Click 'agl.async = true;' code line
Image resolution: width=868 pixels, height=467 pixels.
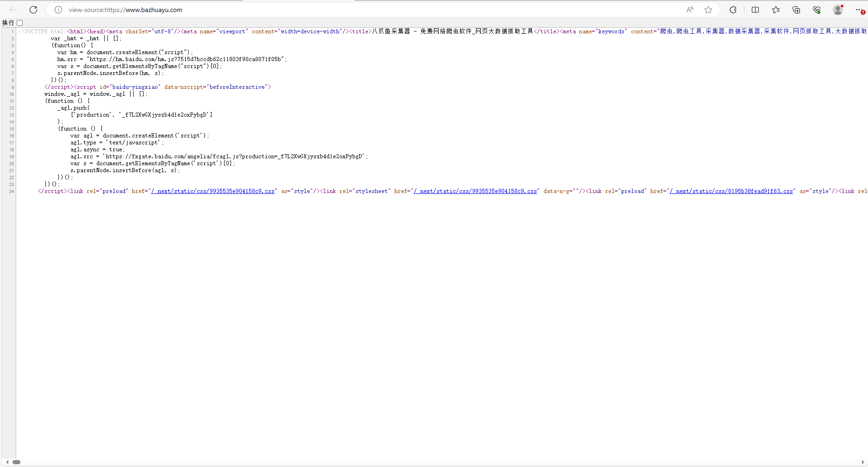click(97, 149)
